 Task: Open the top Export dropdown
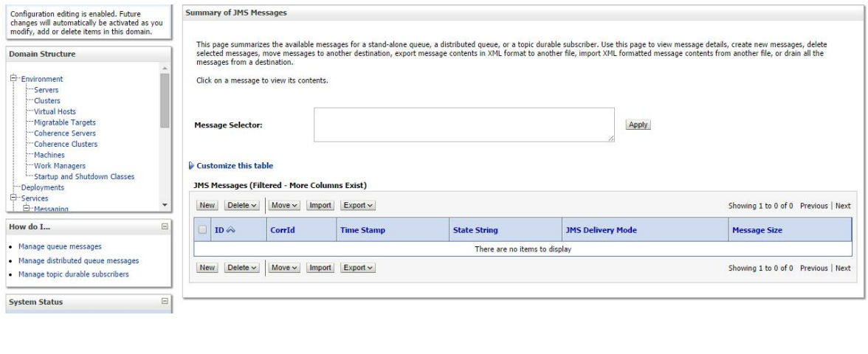(x=357, y=205)
